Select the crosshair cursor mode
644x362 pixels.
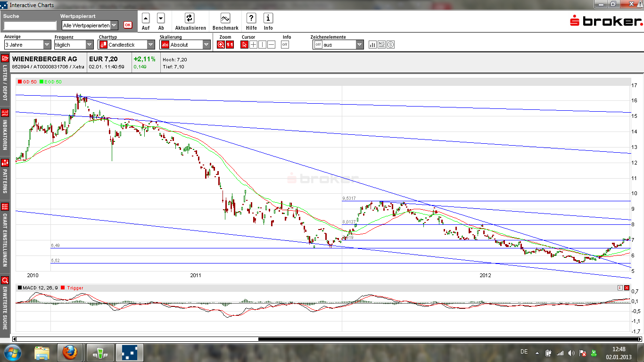coord(253,45)
